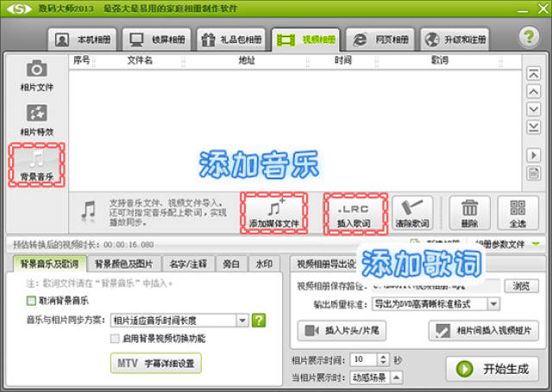Click the 视频相册导出设置 panel tab
The width and height of the screenshot is (552, 392).
point(326,264)
